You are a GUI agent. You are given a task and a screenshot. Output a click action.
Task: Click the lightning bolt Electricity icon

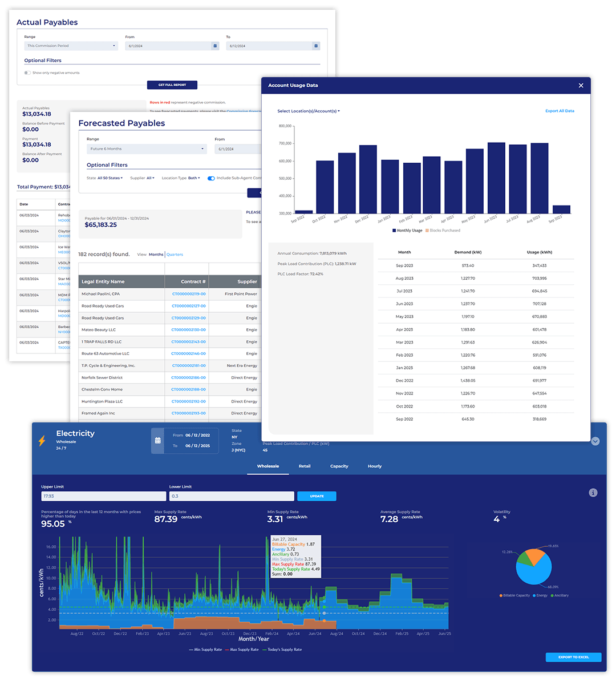pos(42,441)
